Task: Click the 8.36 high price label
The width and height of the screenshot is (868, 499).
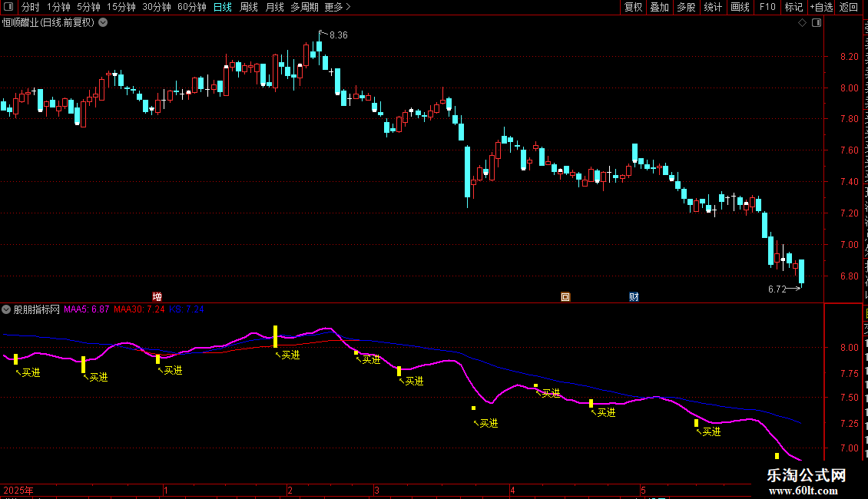Action: pos(338,35)
